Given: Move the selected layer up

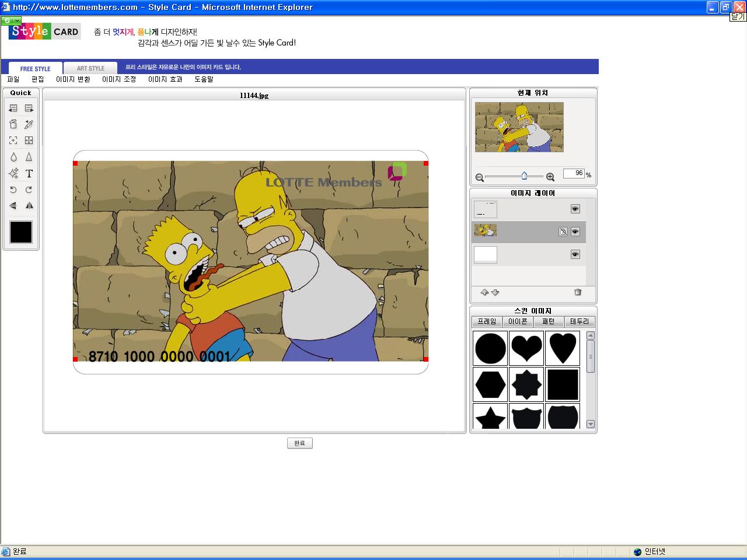Looking at the screenshot, I should pos(484,292).
